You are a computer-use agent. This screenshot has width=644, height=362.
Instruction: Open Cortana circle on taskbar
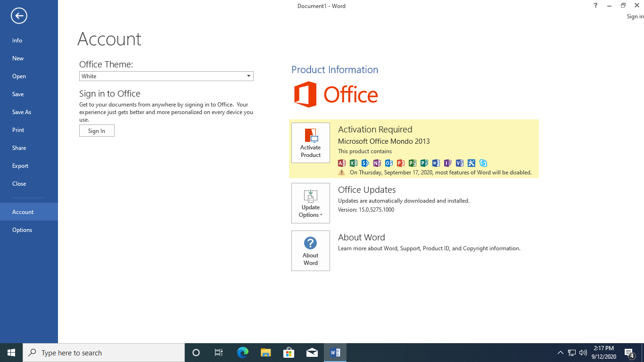(196, 353)
